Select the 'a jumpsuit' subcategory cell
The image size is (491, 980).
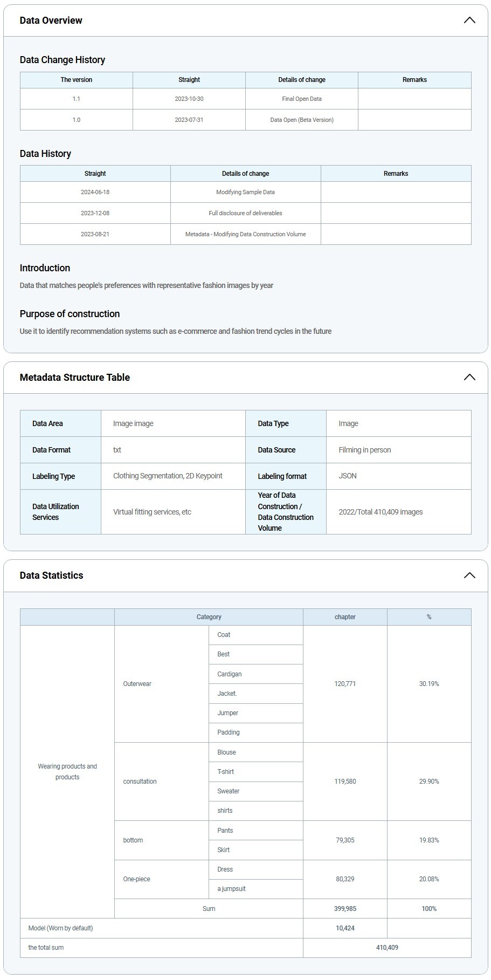point(232,889)
